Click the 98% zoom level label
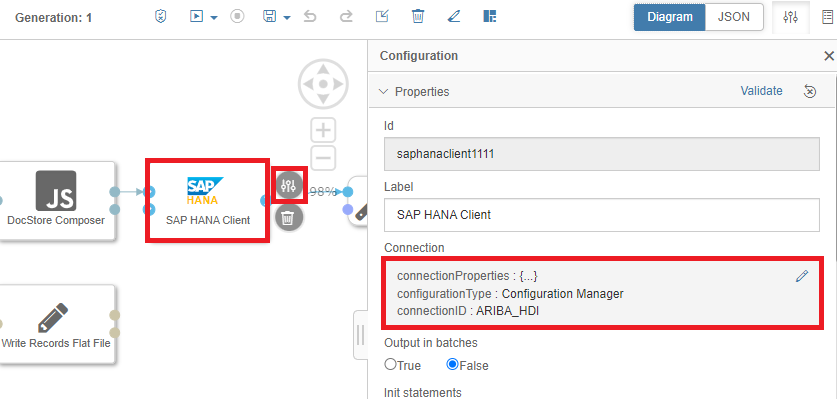The image size is (837, 399). (x=322, y=192)
